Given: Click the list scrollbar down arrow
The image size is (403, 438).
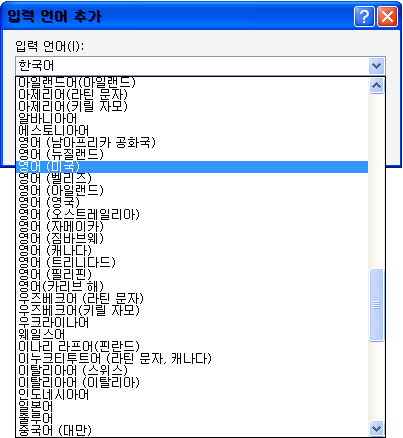Looking at the screenshot, I should 377,428.
